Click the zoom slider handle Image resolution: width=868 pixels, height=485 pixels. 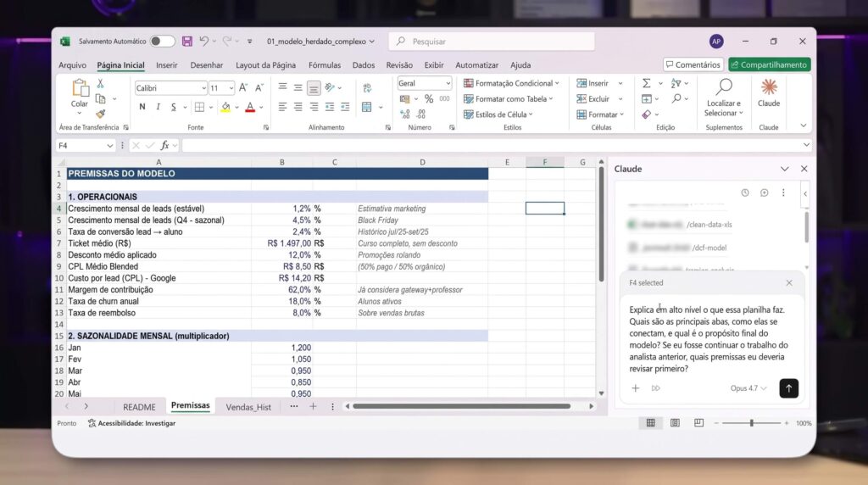tap(751, 423)
